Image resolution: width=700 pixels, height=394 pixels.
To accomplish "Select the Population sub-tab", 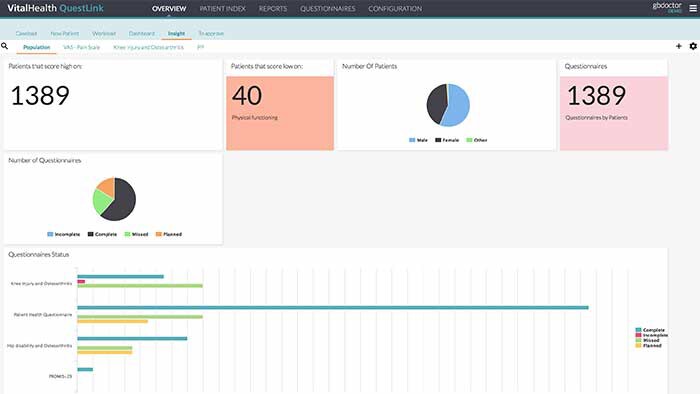I will click(37, 47).
